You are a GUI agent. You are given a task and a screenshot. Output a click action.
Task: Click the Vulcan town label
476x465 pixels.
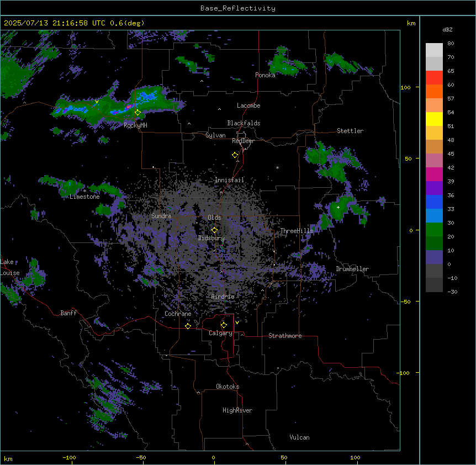[300, 437]
